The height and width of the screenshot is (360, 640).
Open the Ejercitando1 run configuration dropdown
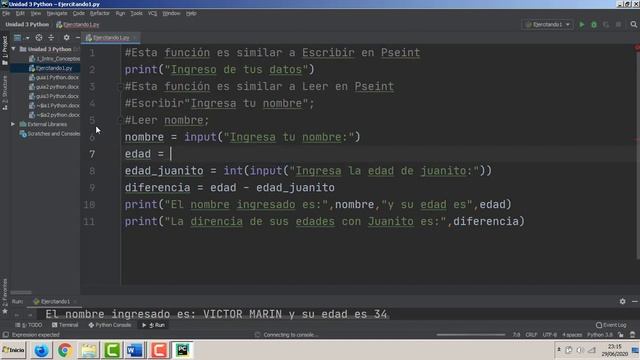pos(548,24)
